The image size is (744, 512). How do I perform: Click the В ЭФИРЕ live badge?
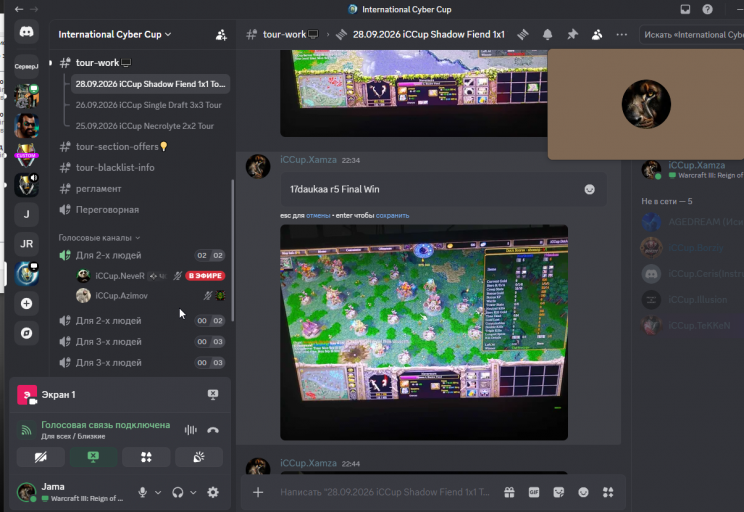pyautogui.click(x=205, y=276)
